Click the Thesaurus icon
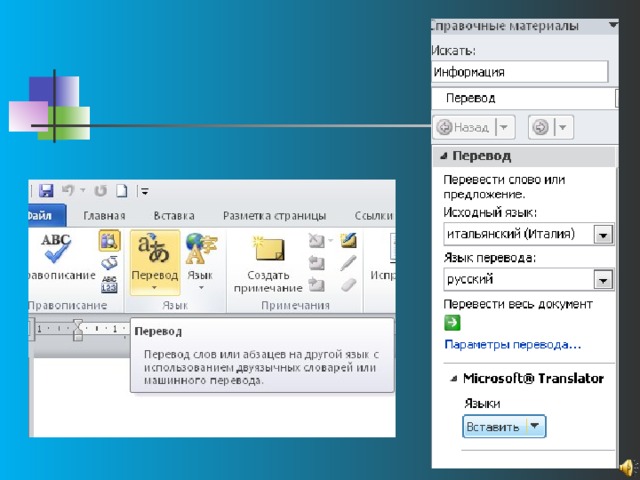 coord(109,263)
